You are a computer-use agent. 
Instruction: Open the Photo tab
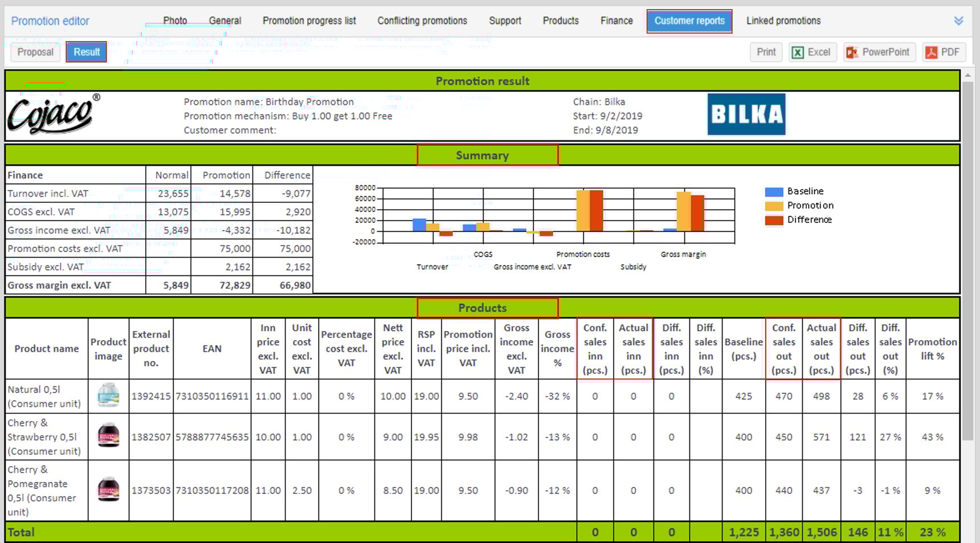pos(175,21)
